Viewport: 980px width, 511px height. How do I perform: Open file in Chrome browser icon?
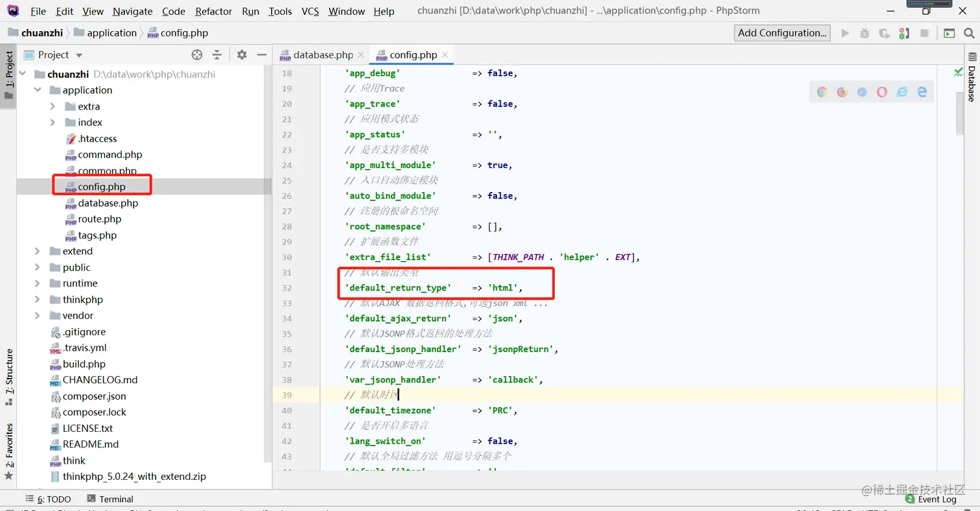click(x=822, y=92)
